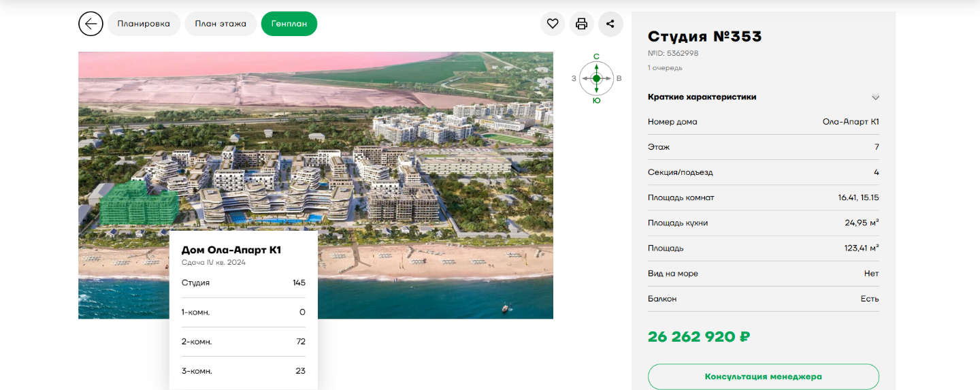980x390 pixels.
Task: Click the 3-room count 23
Action: pos(301,371)
